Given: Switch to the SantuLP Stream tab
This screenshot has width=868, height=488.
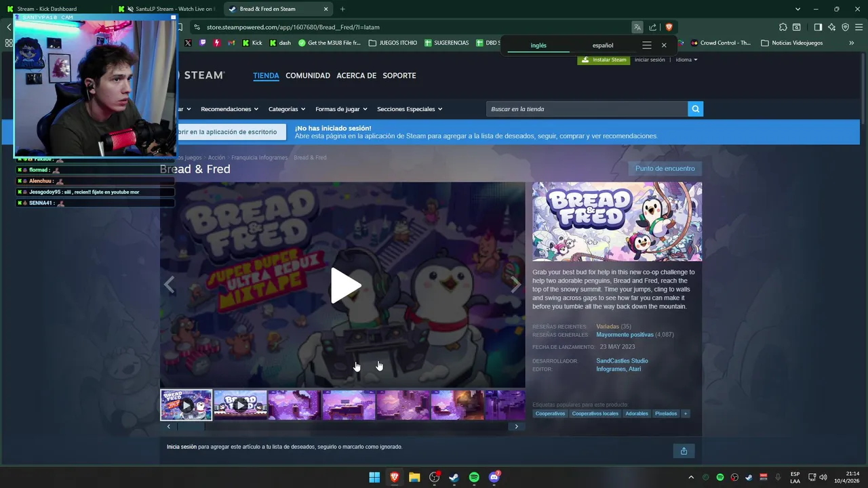Looking at the screenshot, I should [x=167, y=9].
